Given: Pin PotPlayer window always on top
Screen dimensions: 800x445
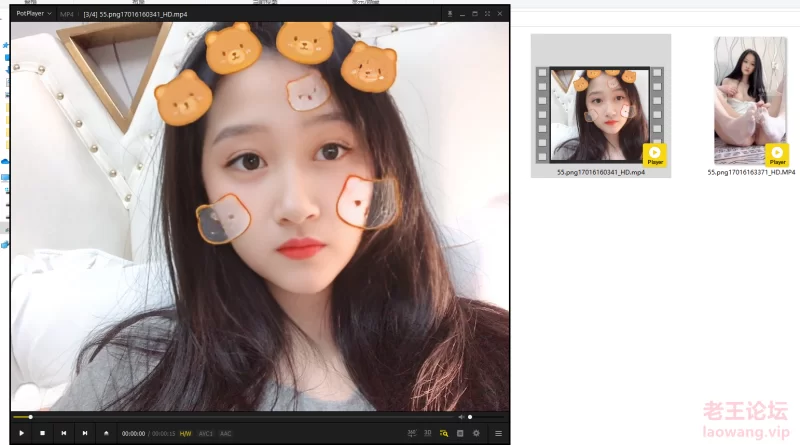Looking at the screenshot, I should (x=449, y=14).
